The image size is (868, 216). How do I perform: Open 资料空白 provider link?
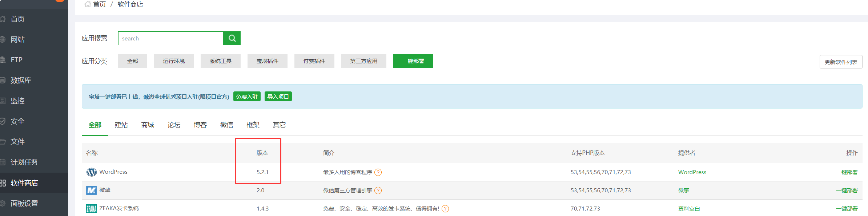coord(689,208)
